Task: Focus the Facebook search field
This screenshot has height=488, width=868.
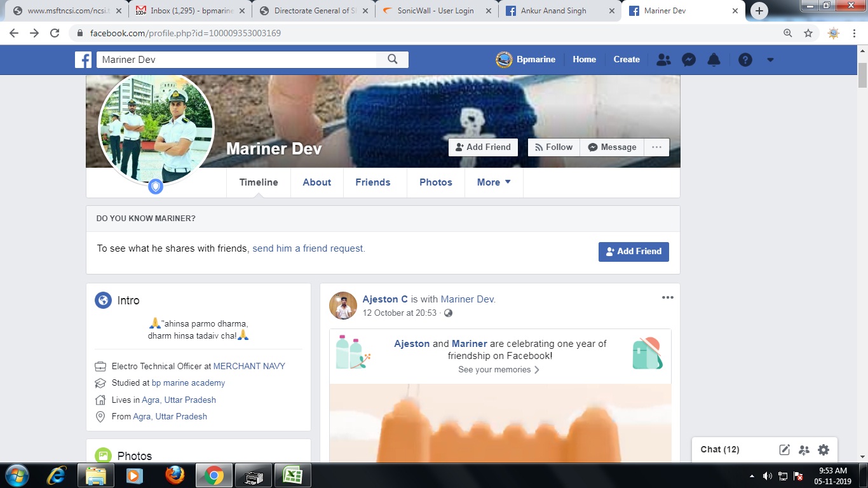Action: [x=236, y=59]
